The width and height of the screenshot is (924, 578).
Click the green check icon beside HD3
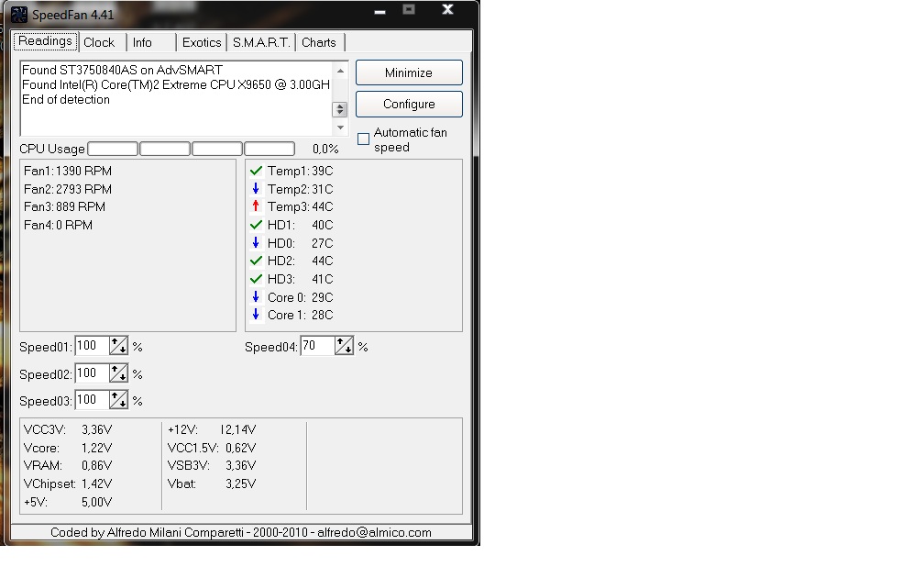pos(256,279)
